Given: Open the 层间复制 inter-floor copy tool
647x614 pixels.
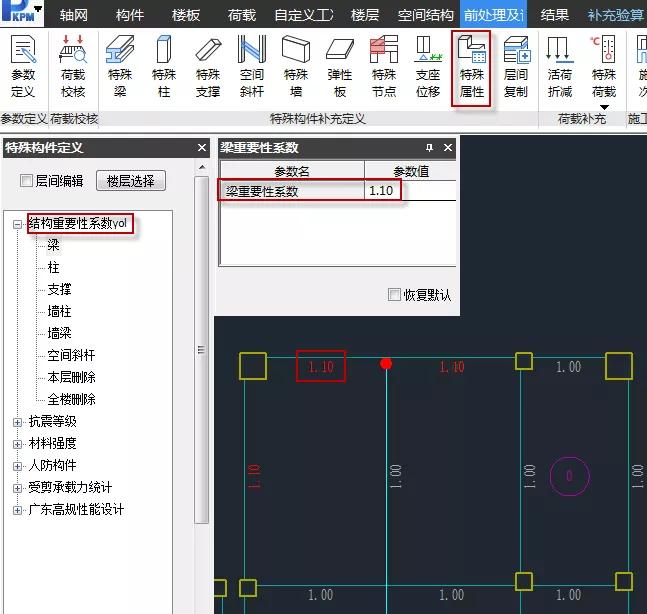Looking at the screenshot, I should click(516, 66).
